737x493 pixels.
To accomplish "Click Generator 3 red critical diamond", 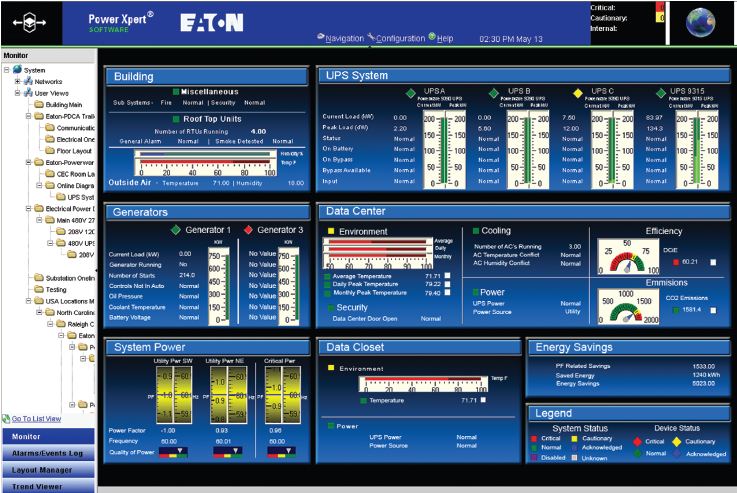I will 248,230.
